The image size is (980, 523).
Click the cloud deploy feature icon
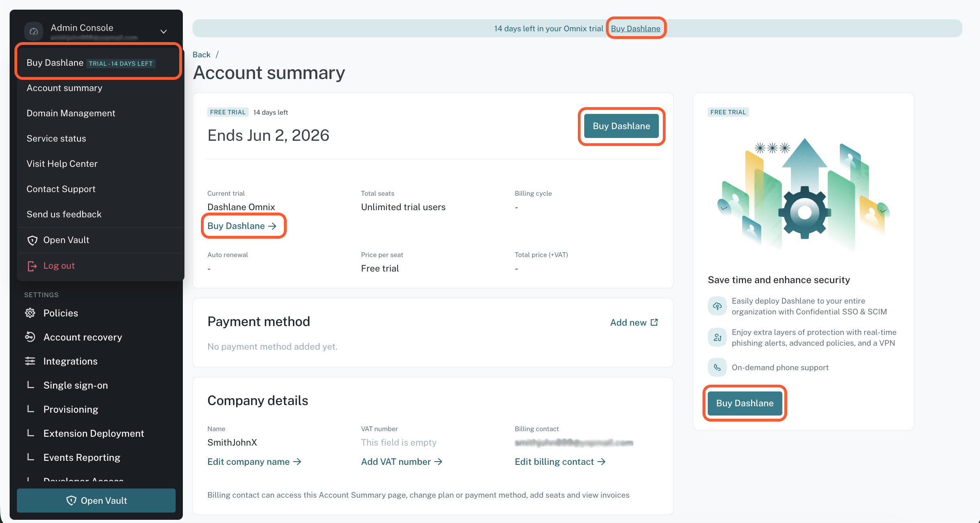pyautogui.click(x=717, y=306)
